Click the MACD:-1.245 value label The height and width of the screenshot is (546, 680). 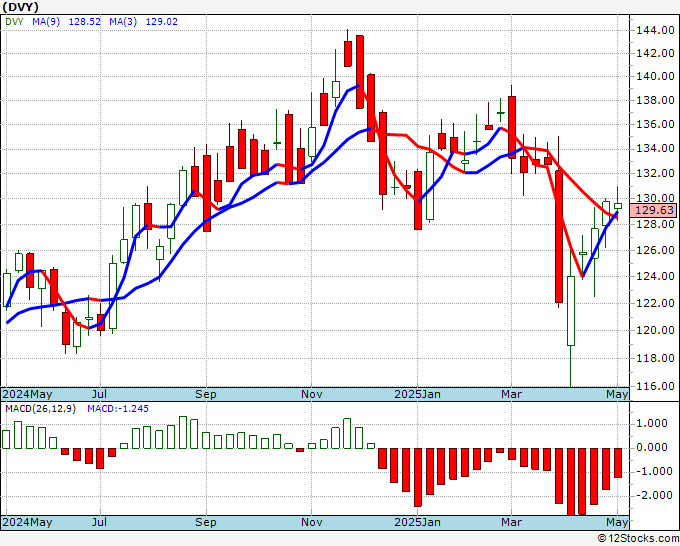[118, 409]
